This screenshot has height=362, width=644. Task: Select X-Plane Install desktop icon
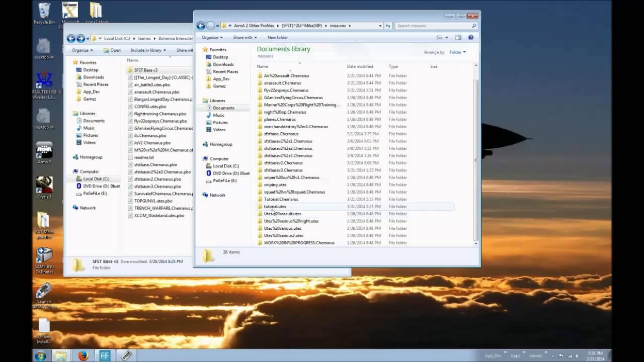coord(44,331)
